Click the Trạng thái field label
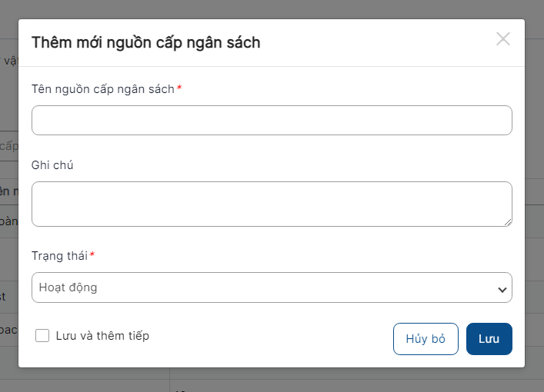Viewport: 544px width, 392px height. 59,255
